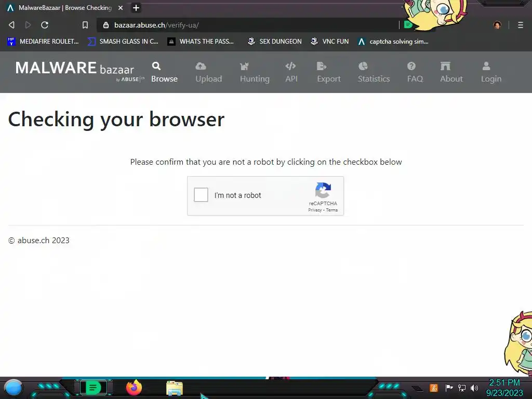Go back with the browser back arrow

[x=11, y=25]
